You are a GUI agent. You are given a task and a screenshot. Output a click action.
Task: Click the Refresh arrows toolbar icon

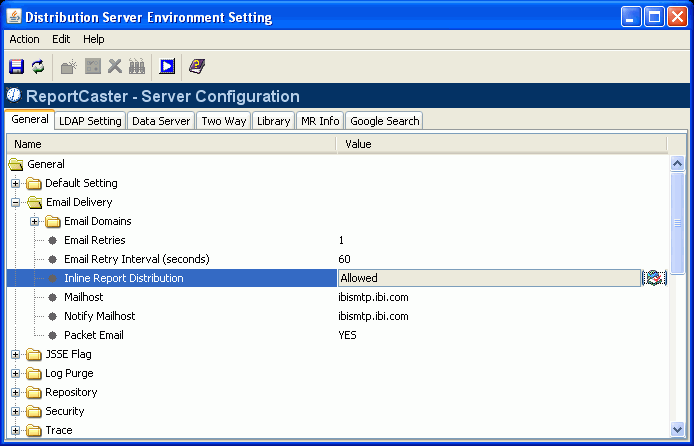pos(38,67)
